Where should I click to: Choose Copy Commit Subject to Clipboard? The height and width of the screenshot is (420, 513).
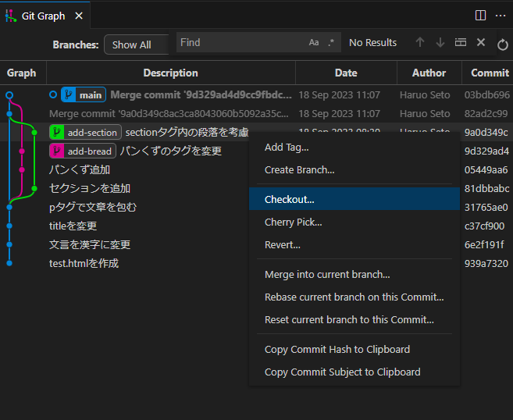(x=354, y=372)
